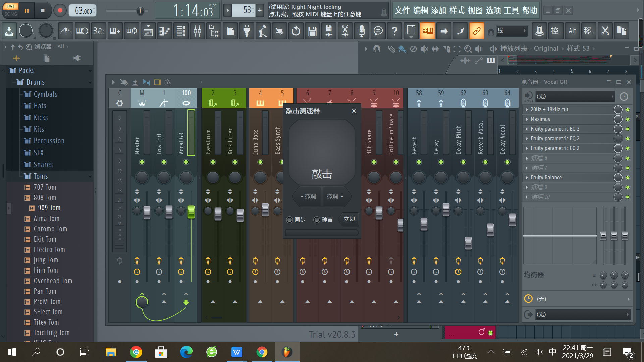Click the save project floppy icon
Image resolution: width=644 pixels, height=362 pixels.
tap(312, 31)
